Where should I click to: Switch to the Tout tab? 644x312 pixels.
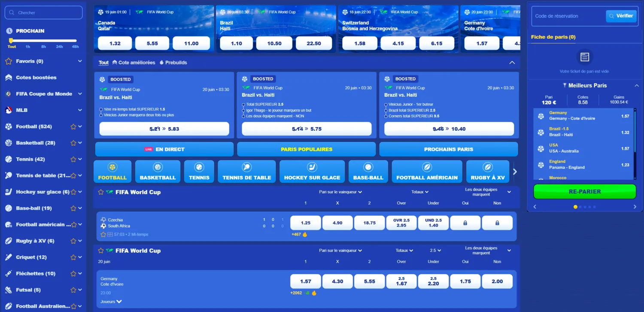click(x=103, y=63)
